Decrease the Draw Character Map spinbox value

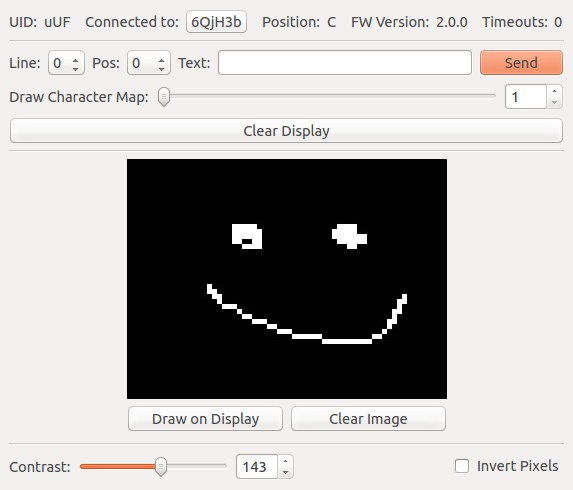coord(554,102)
